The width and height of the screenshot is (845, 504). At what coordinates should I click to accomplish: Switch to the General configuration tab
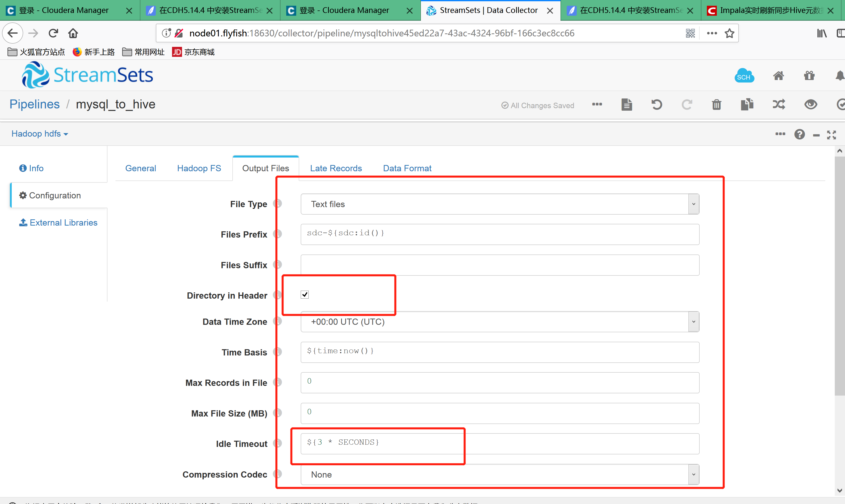coord(140,168)
